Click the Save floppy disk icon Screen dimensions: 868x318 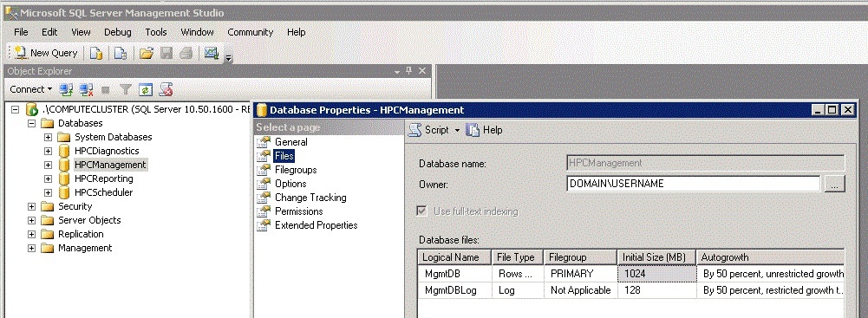point(166,53)
